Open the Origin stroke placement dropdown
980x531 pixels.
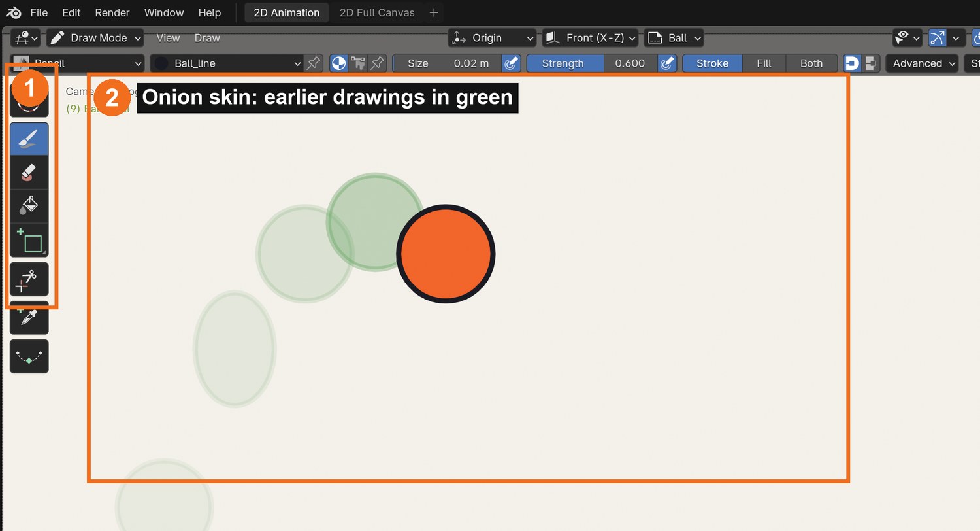493,38
